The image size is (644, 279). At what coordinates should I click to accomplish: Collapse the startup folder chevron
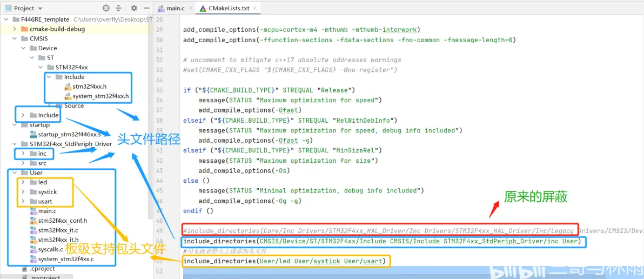[x=15, y=125]
